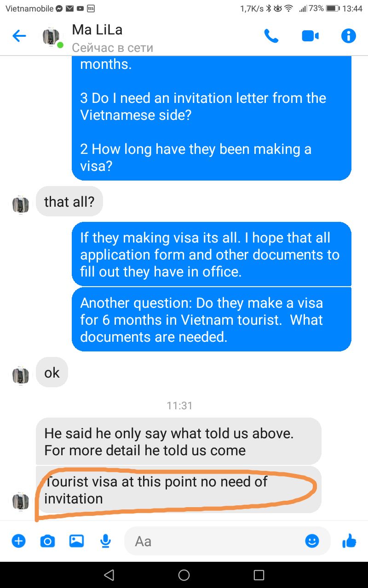Open the plus attachments menu
368x588 pixels.
tap(18, 541)
